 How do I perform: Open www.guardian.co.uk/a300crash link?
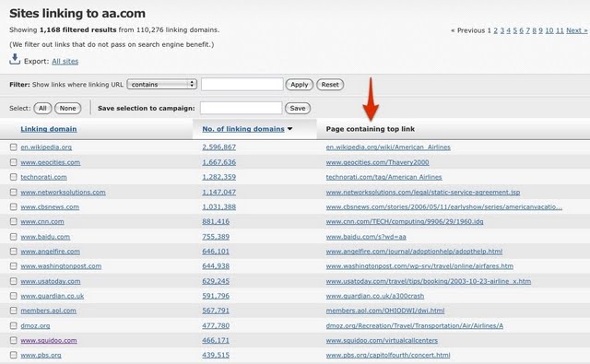(375, 296)
